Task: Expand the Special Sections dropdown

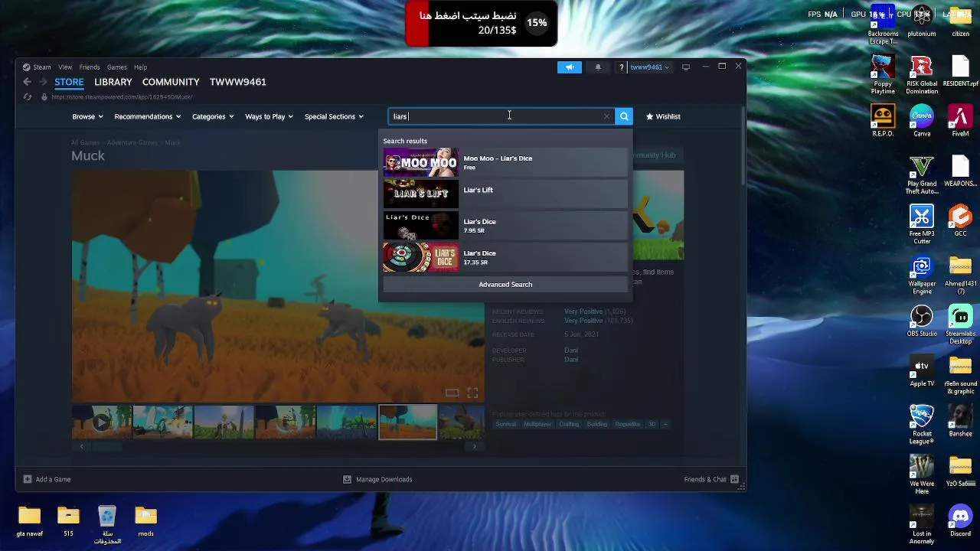Action: pos(334,116)
